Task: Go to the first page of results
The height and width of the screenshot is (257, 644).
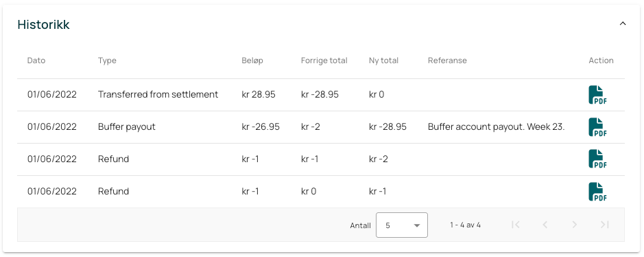Action: pos(516,225)
